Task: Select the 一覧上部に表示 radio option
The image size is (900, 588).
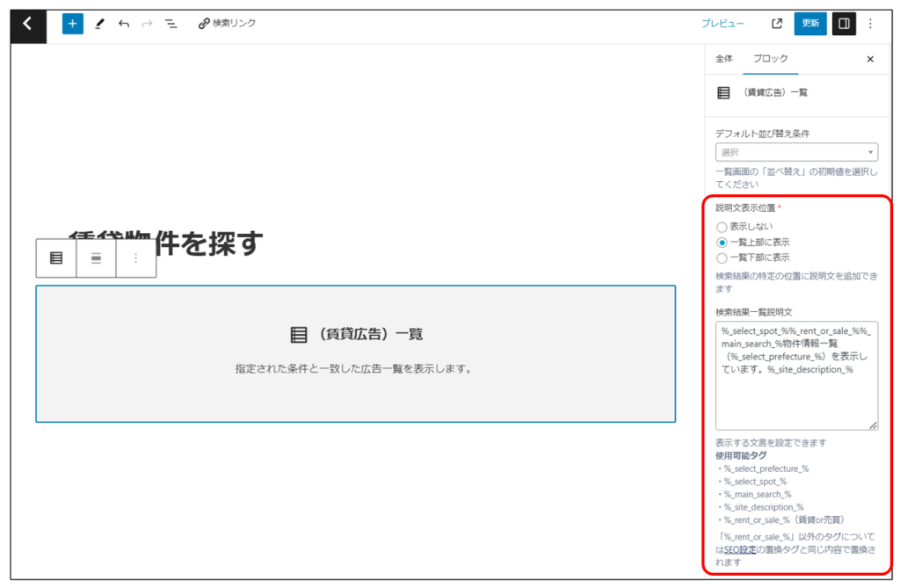Action: 722,243
